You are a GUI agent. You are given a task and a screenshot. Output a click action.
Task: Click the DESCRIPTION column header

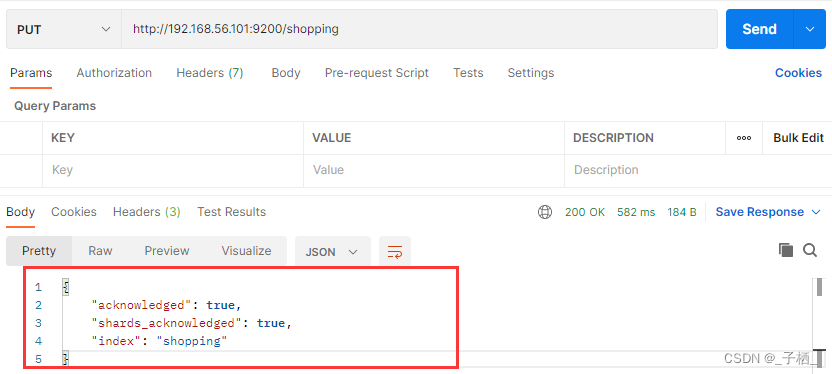[613, 138]
